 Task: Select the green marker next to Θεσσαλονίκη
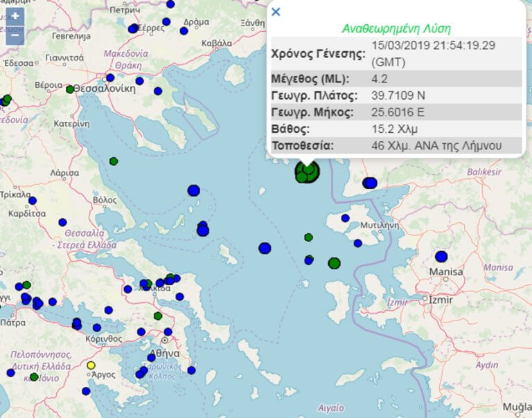pos(70,89)
